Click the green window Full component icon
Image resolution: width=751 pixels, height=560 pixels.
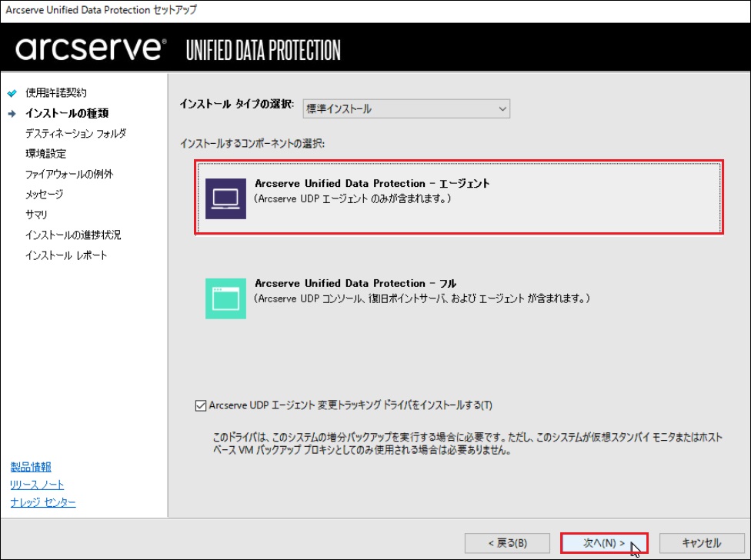225,298
